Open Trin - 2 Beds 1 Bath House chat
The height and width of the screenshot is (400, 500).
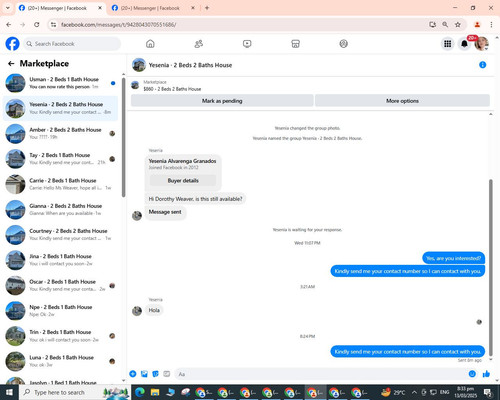pos(60,336)
